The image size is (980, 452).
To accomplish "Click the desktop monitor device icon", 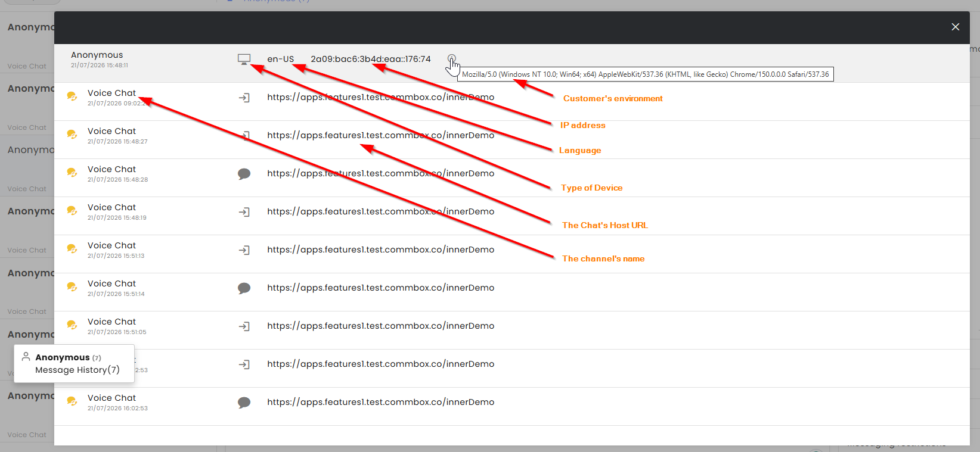I will pyautogui.click(x=244, y=59).
